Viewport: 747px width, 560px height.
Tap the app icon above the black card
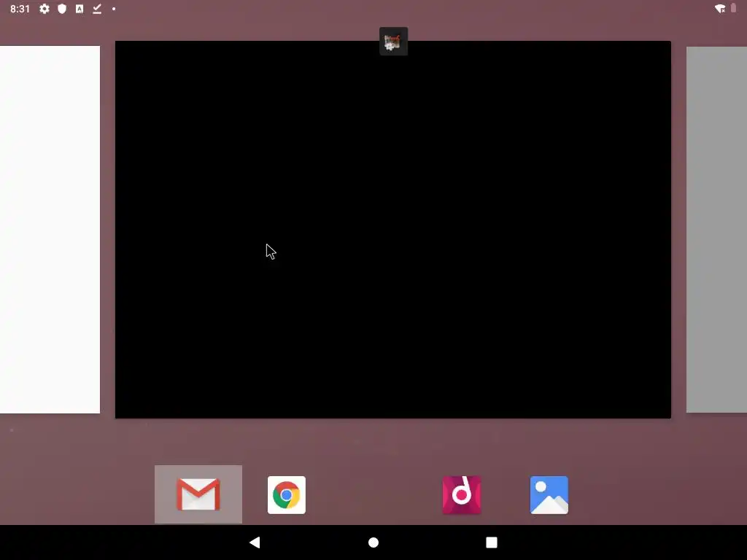(x=393, y=42)
